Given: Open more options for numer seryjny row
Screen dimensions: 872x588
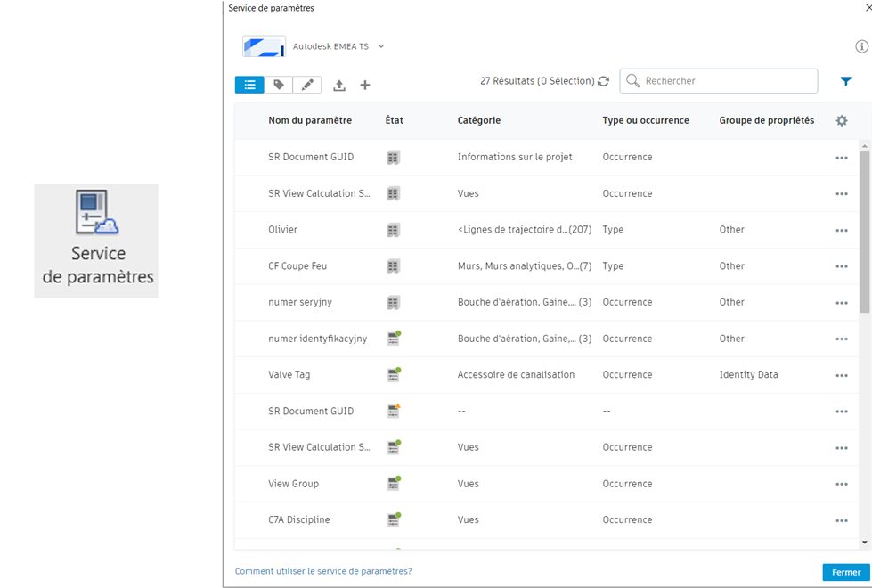Looking at the screenshot, I should tap(842, 303).
